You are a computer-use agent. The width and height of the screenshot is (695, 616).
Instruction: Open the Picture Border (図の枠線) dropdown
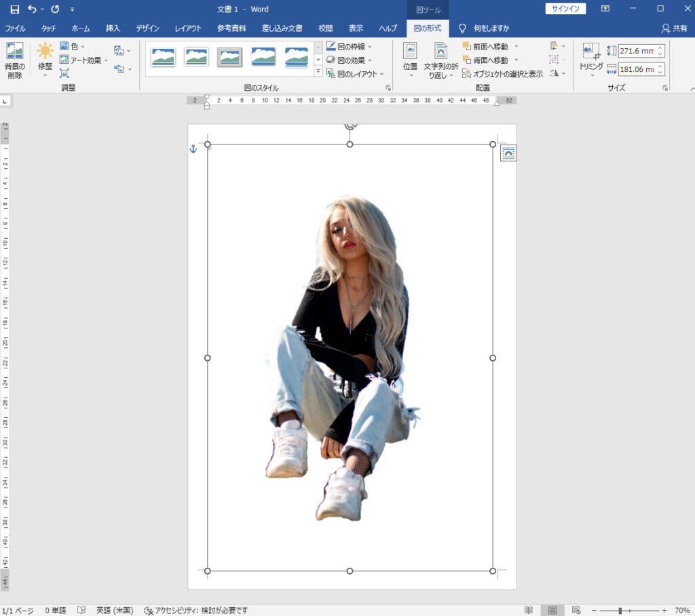pos(350,46)
